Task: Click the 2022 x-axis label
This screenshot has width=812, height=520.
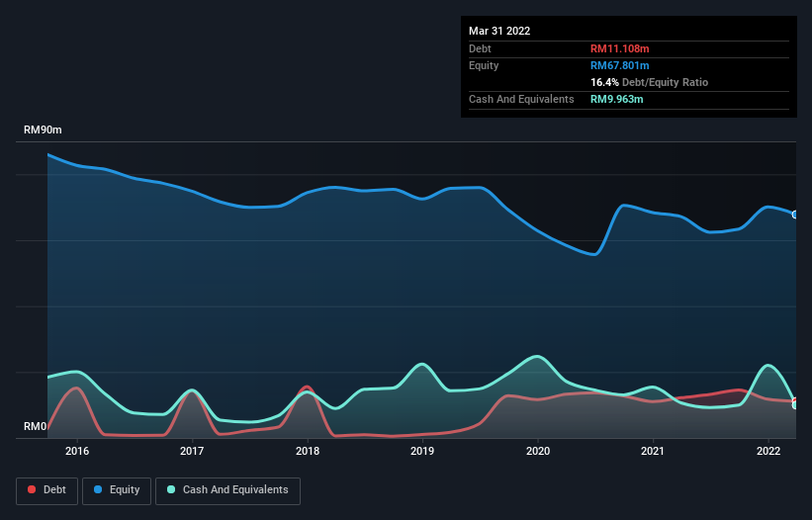Action: (x=767, y=451)
